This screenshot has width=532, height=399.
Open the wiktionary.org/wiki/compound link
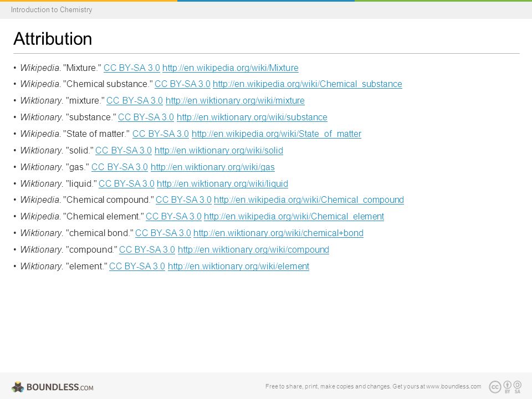coord(253,249)
